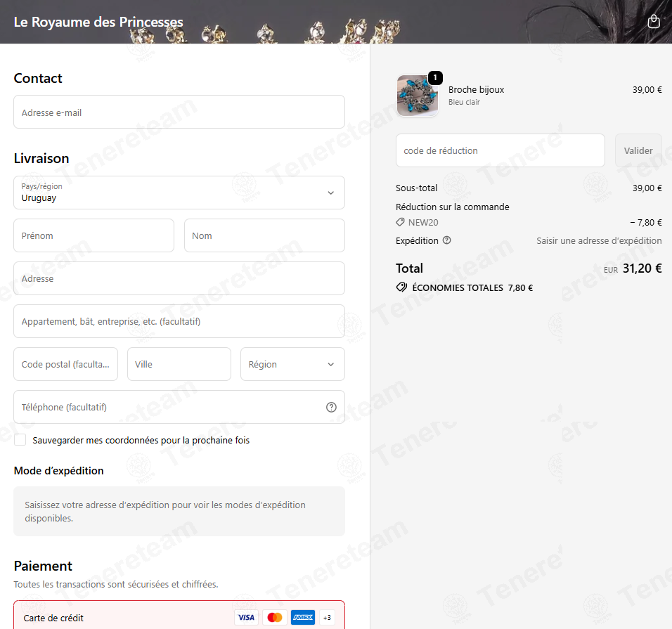Focus the Nom input field
Image resolution: width=672 pixels, height=629 pixels.
tap(264, 235)
